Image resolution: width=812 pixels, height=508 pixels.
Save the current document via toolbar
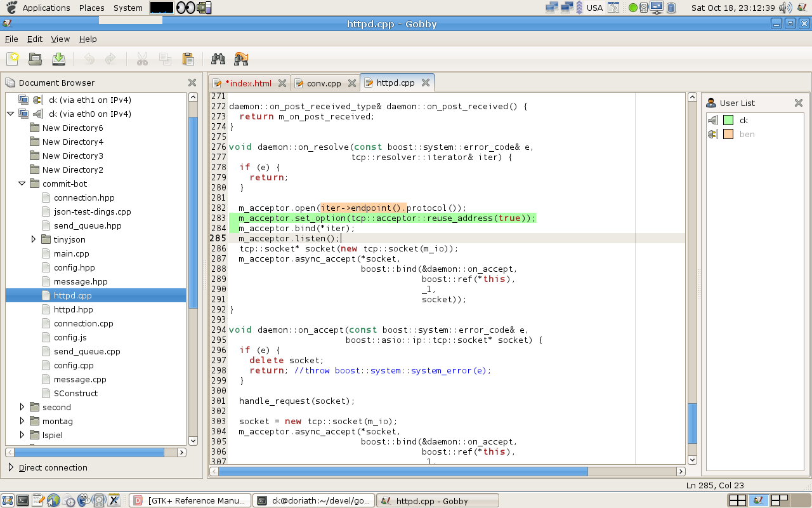[x=58, y=58]
